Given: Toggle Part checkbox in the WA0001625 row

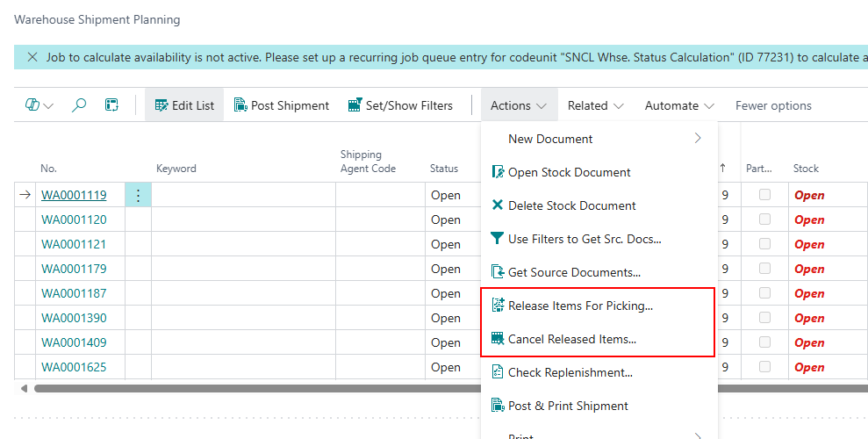Looking at the screenshot, I should 765,367.
